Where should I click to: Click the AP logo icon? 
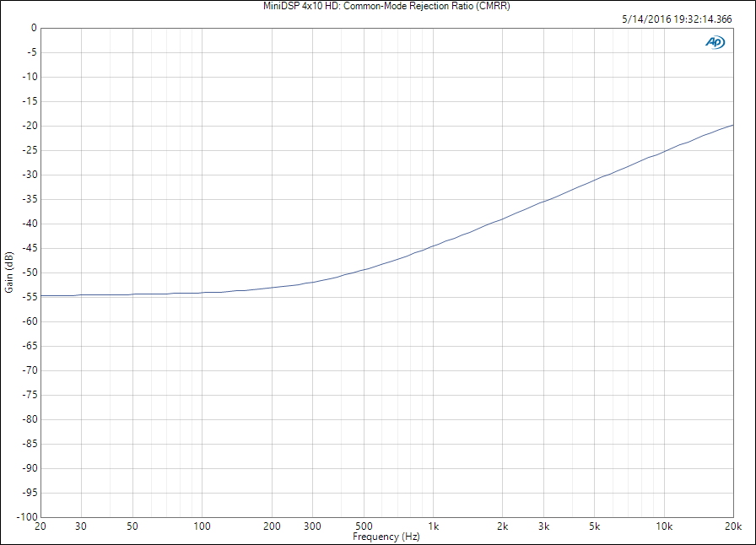[715, 42]
